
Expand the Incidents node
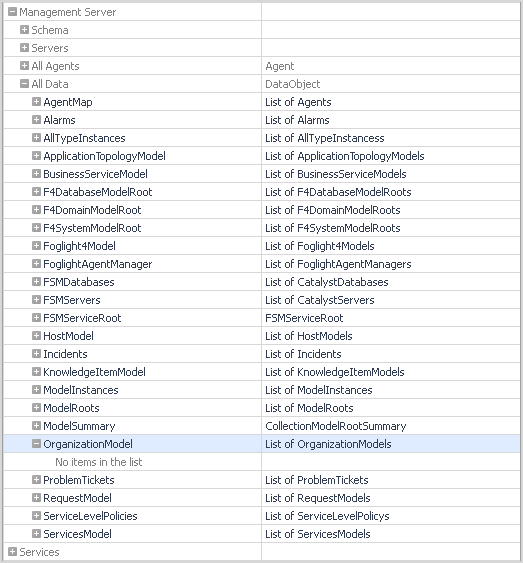pyautogui.click(x=36, y=354)
